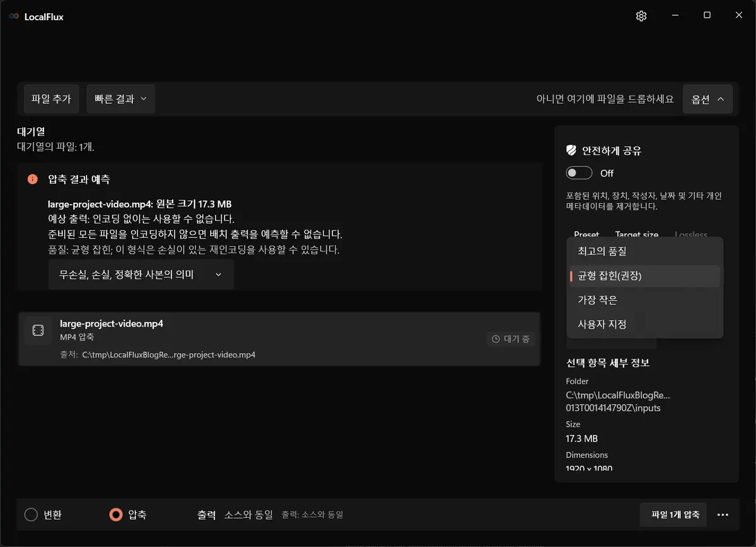Open the settings gear icon
This screenshot has height=547, width=756.
point(641,16)
